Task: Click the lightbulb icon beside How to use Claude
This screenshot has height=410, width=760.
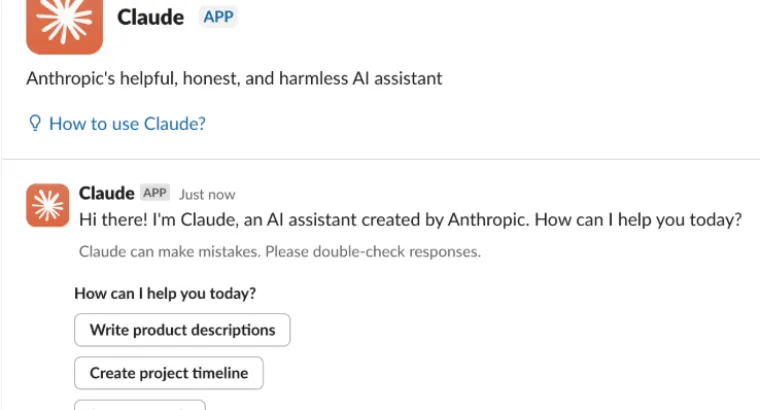Action: [35, 123]
